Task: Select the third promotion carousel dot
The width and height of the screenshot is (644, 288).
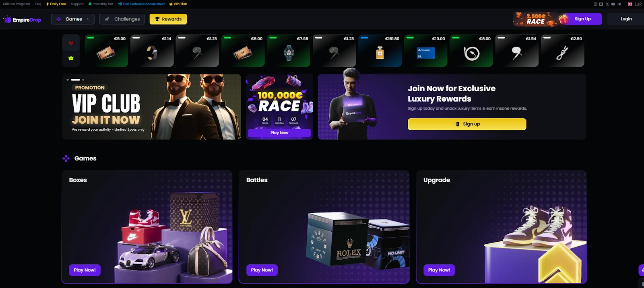Action: coord(83,80)
